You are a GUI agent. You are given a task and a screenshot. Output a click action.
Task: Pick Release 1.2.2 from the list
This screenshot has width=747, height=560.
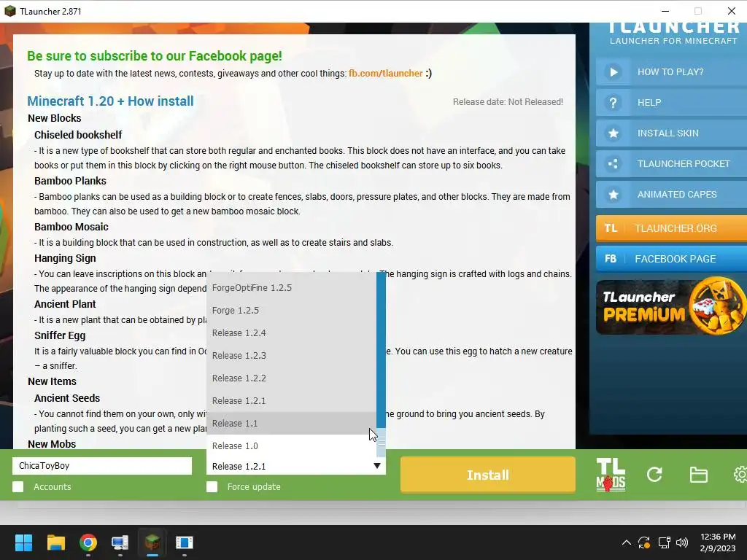291,378
